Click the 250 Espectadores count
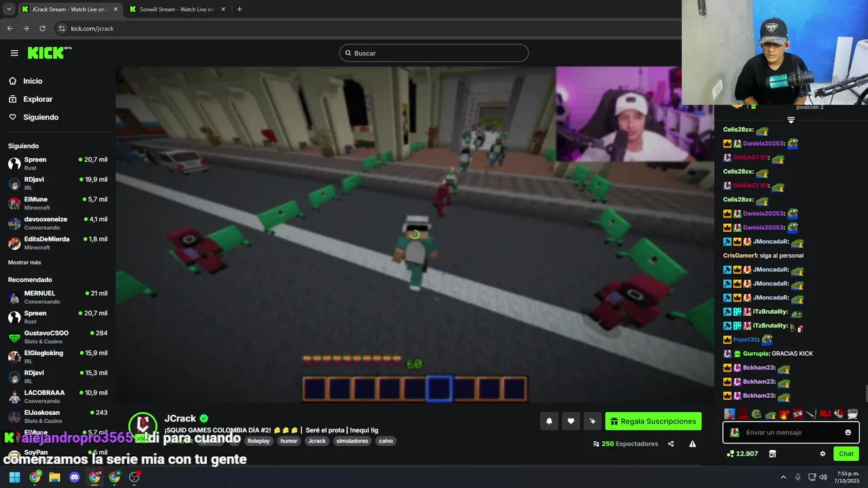 pyautogui.click(x=625, y=444)
